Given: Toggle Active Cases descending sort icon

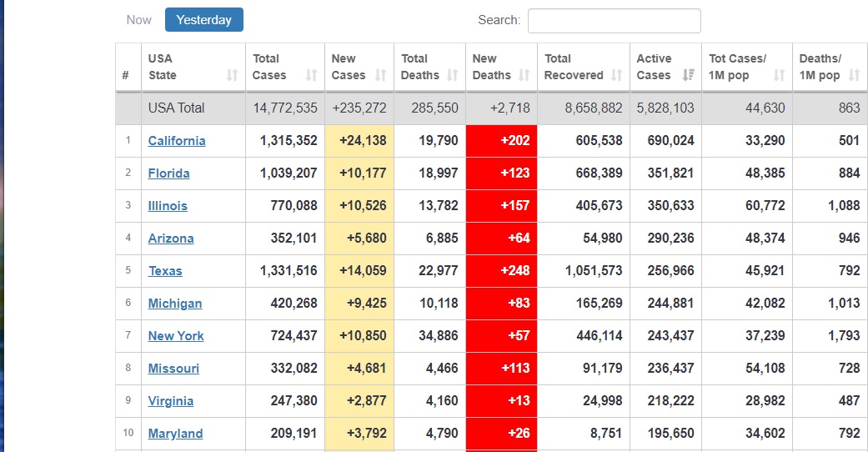Looking at the screenshot, I should 688,75.
